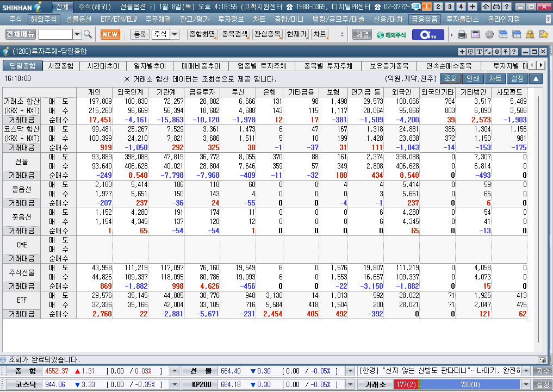Switch to virtual screen 2

pos(438,7)
